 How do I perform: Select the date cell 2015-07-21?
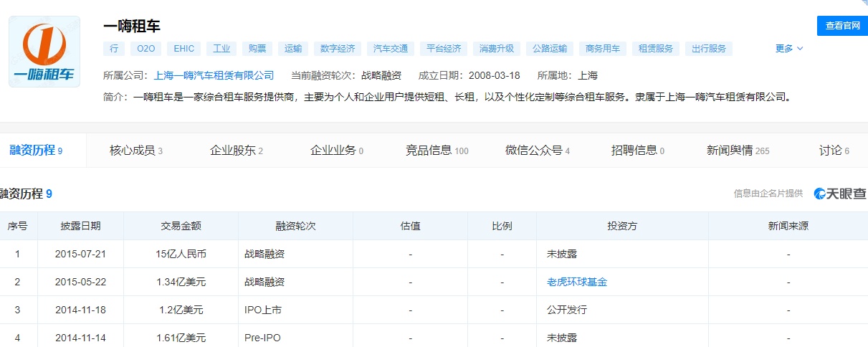pos(80,254)
